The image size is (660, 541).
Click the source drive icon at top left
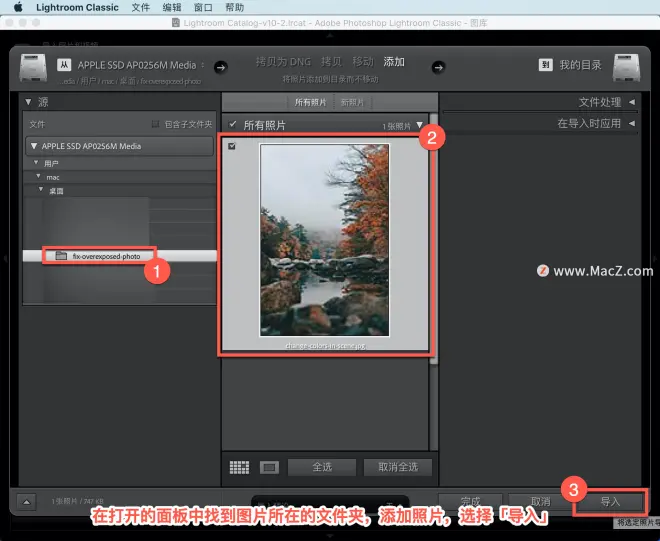[x=34, y=69]
